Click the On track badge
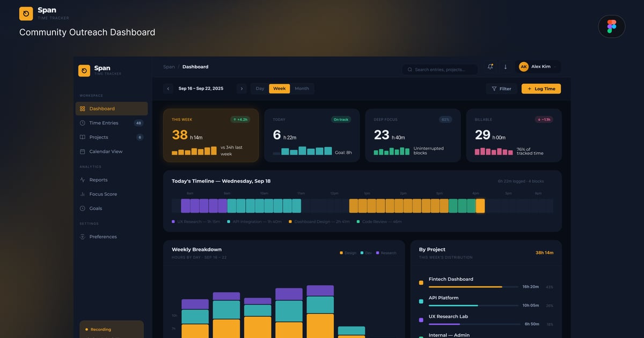Screen dimensions: 644x338 (341, 120)
